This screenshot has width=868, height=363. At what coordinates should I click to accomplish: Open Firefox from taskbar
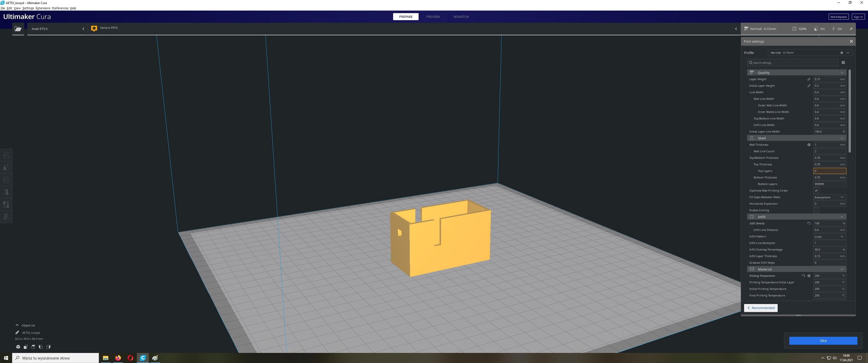pos(118,358)
